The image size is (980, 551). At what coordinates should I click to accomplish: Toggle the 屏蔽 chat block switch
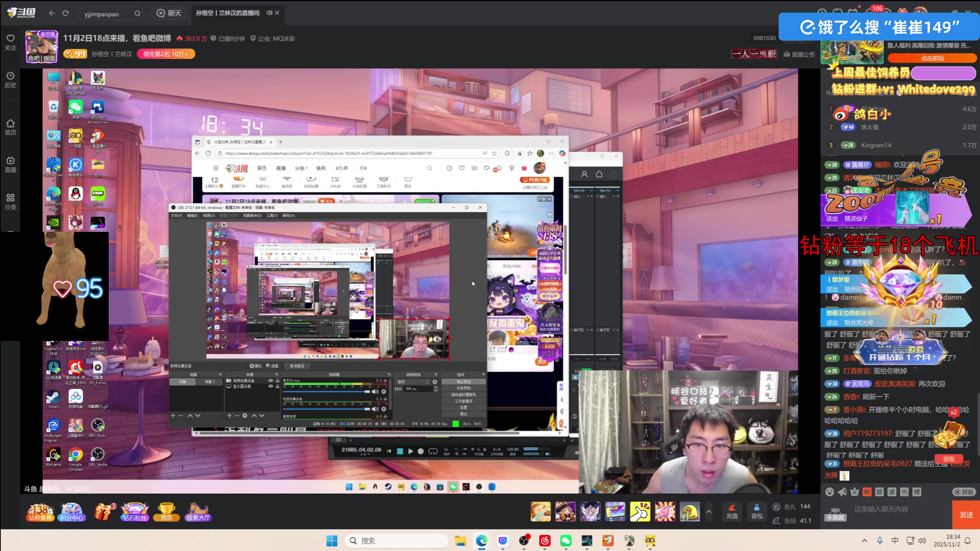coord(964,492)
